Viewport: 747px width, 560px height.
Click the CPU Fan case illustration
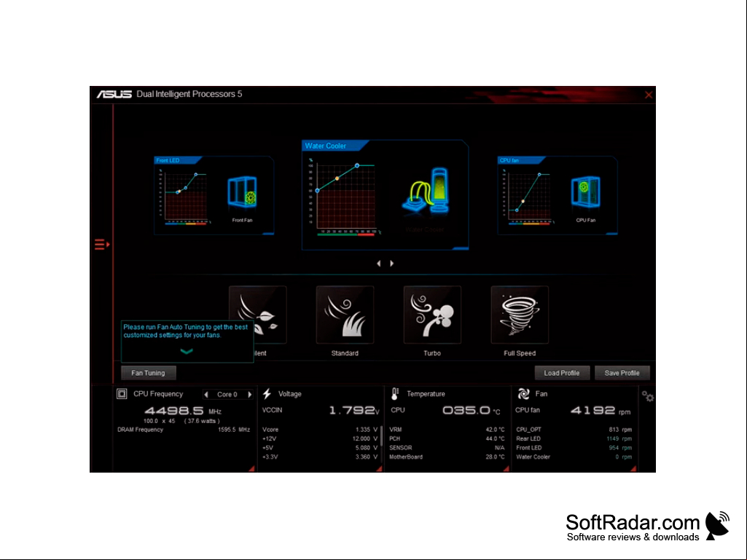click(585, 192)
